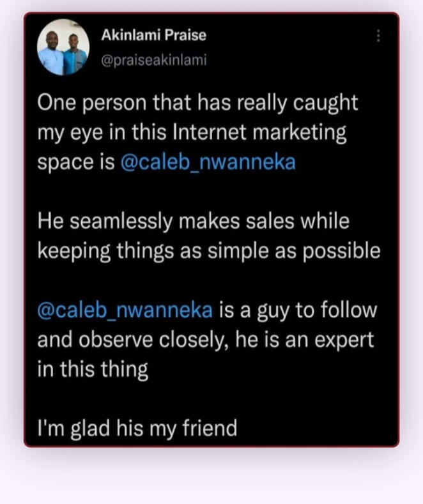The height and width of the screenshot is (504, 423).
Task: Open the Akinlami Praise display name
Action: (x=153, y=35)
